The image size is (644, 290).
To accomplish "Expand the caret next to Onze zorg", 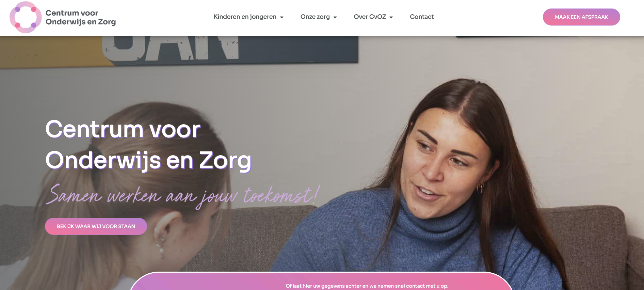I will pos(335,17).
